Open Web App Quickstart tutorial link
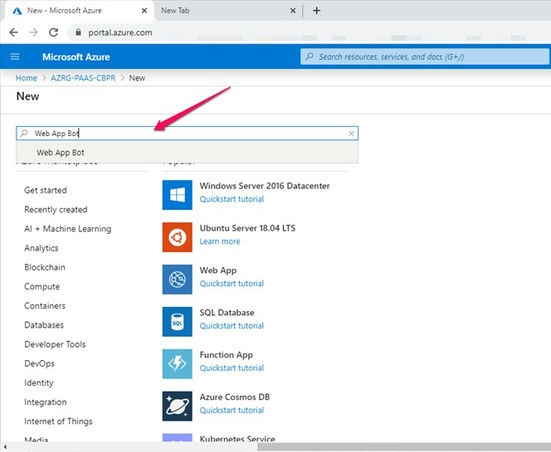This screenshot has height=452, width=551. click(x=232, y=284)
